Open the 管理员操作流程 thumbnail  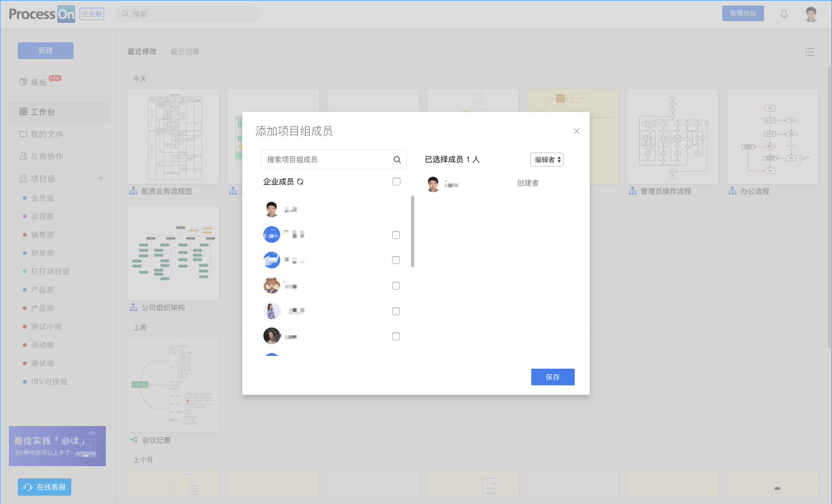(673, 136)
